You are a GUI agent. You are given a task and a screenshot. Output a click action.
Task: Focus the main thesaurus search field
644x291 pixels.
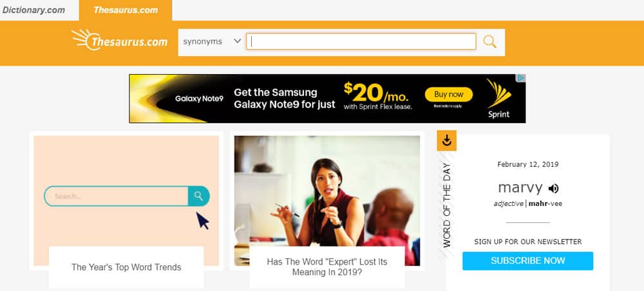361,41
